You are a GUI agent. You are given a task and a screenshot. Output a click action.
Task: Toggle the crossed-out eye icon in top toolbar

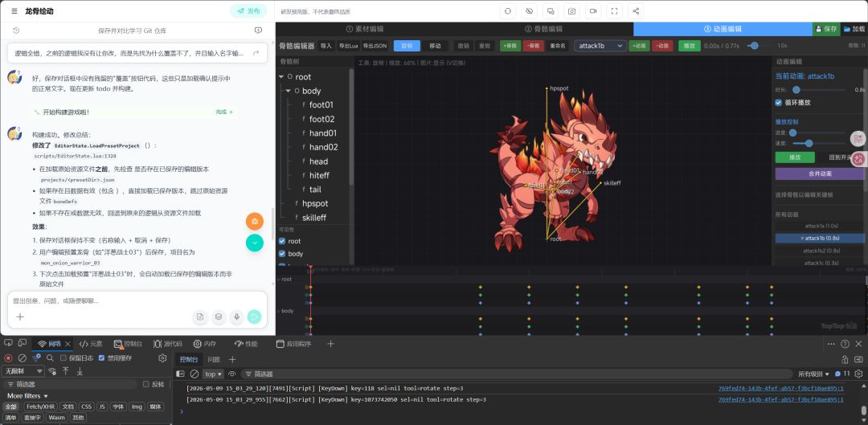529,11
